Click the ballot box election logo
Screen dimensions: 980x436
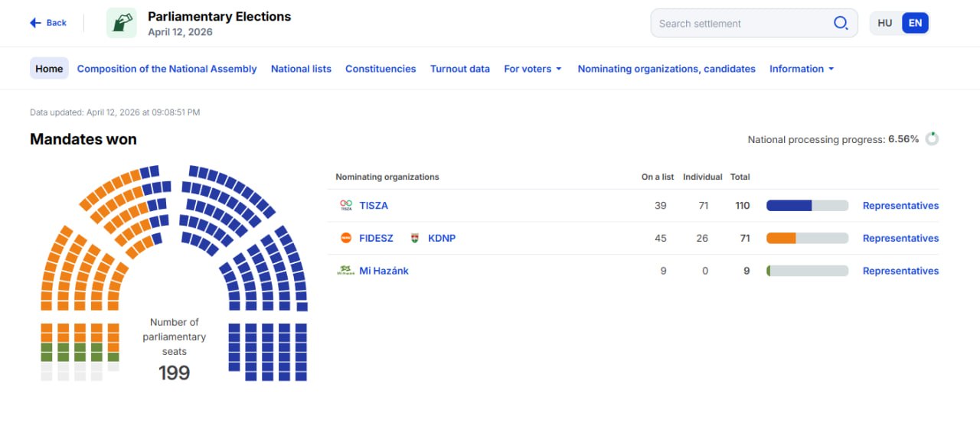pos(121,23)
